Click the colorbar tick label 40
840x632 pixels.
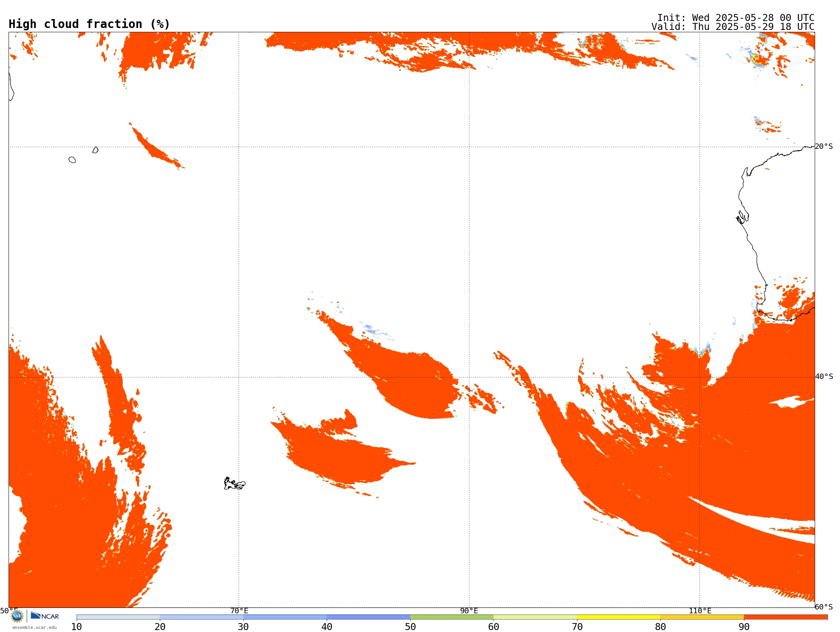click(x=327, y=627)
